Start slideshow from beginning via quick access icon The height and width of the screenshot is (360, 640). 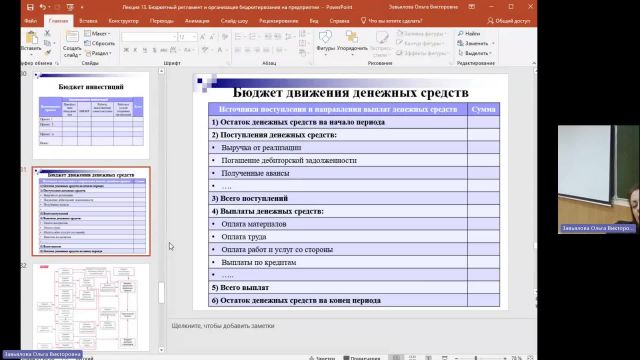(70, 7)
